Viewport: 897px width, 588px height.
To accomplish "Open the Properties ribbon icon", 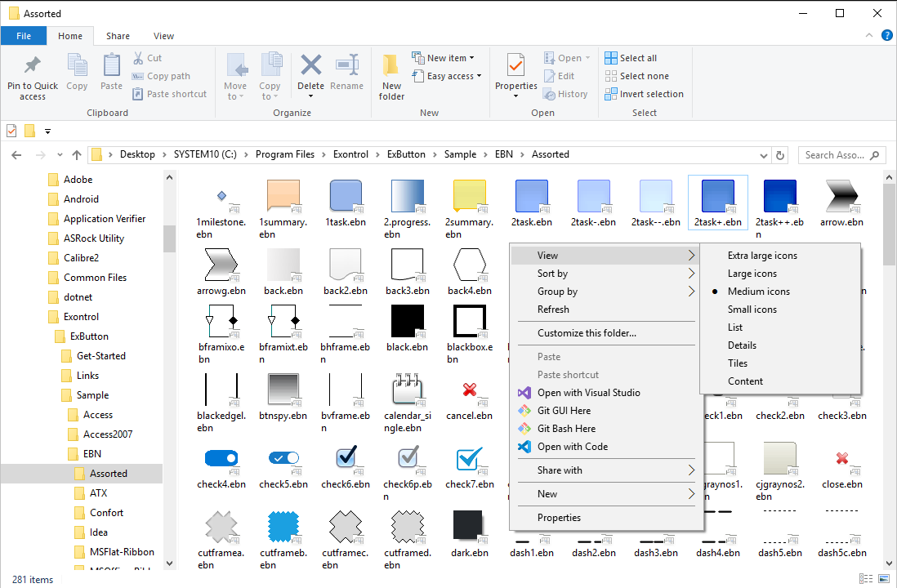I will pos(515,65).
